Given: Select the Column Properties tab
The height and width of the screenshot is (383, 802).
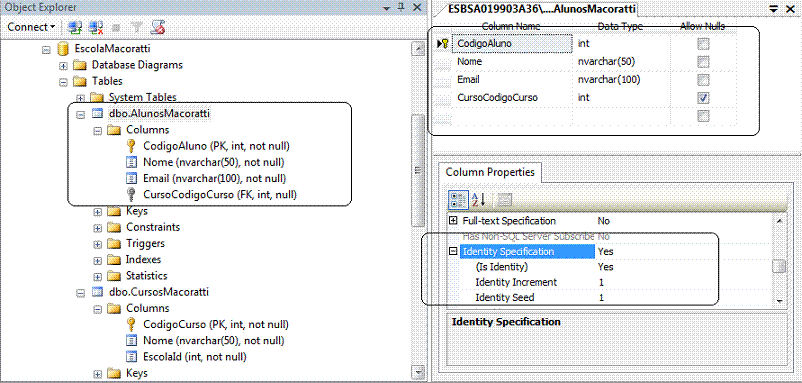Looking at the screenshot, I should (x=490, y=172).
